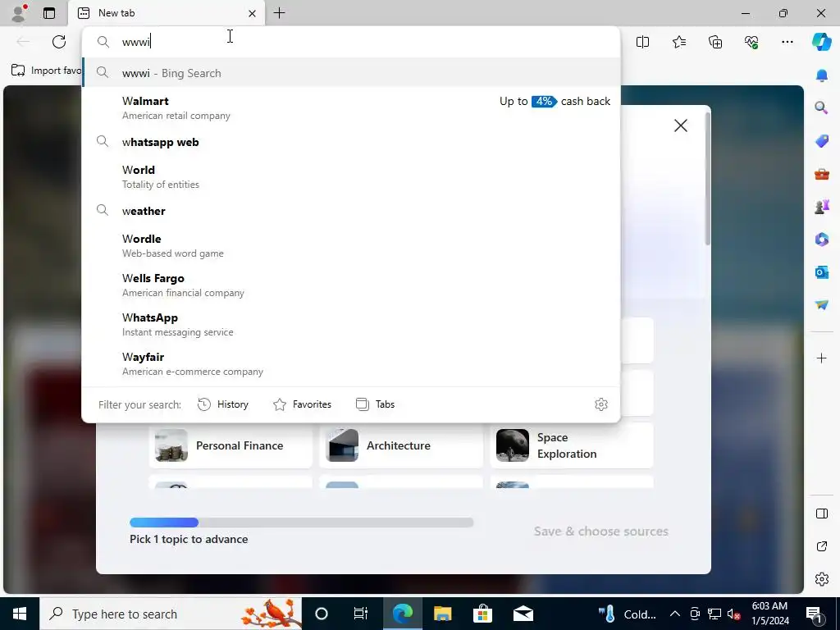
Task: Open the Tab actions menu icon
Action: (x=49, y=13)
